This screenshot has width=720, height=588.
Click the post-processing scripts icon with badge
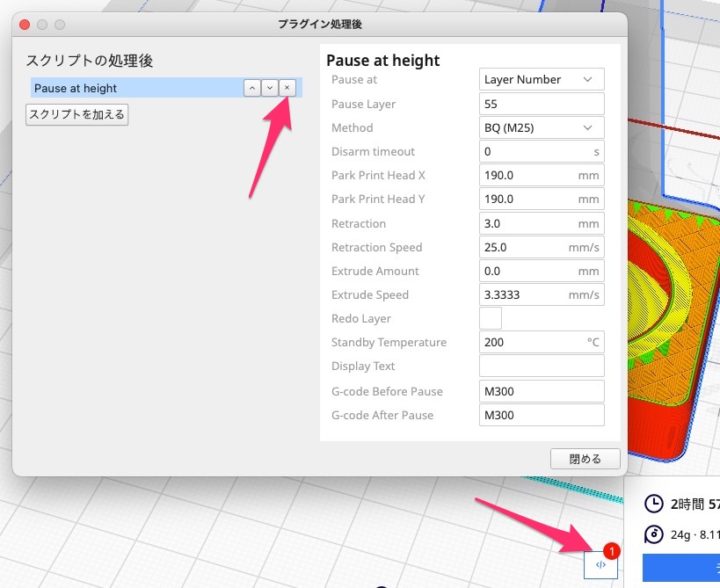pos(601,565)
